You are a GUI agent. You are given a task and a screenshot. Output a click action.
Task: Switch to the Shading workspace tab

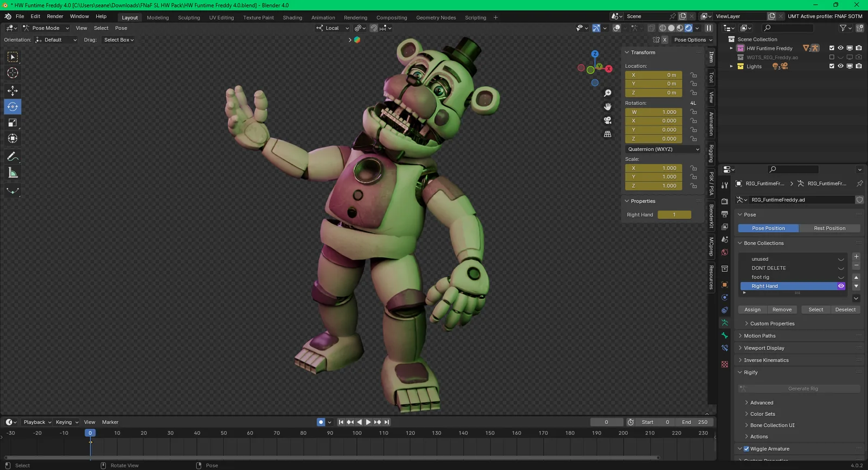[x=292, y=17]
